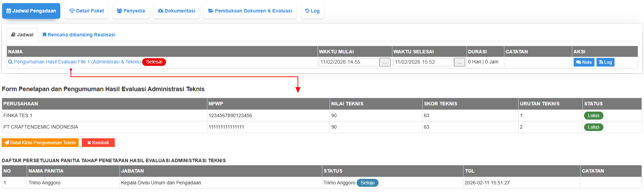
Task: Go to Dokumentasi tab
Action: click(x=177, y=11)
